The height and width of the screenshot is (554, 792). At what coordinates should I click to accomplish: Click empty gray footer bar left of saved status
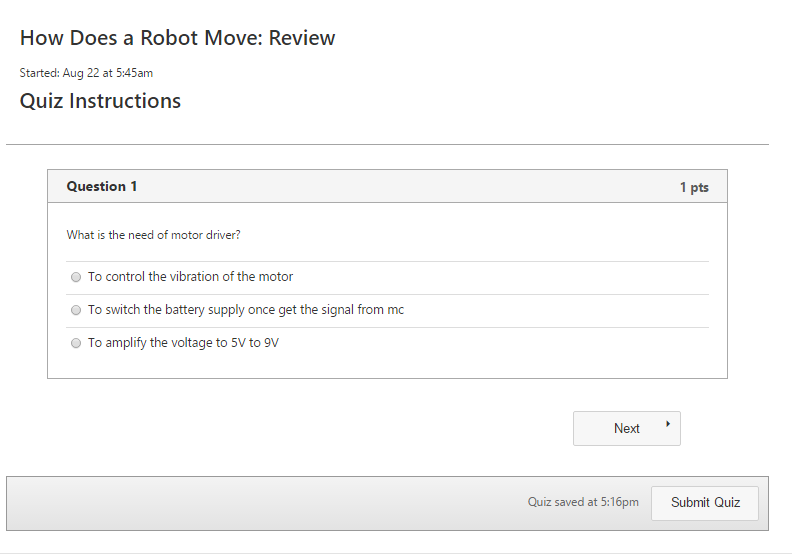point(263,503)
